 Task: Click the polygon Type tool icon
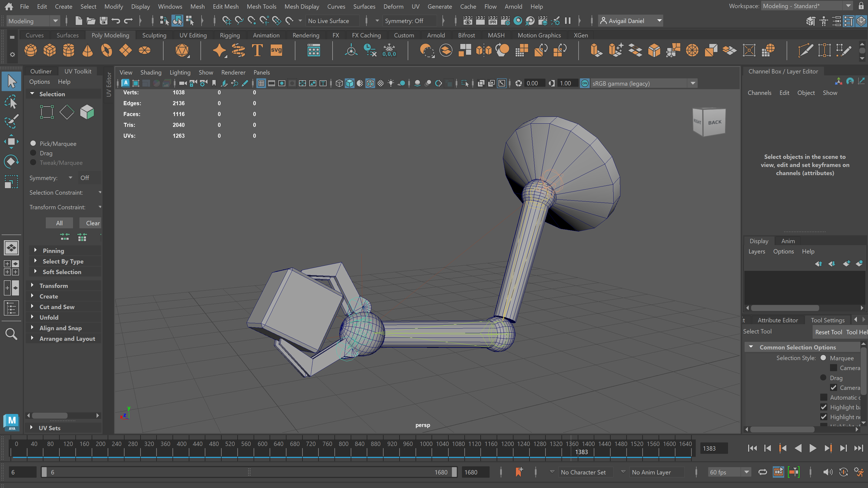(257, 50)
